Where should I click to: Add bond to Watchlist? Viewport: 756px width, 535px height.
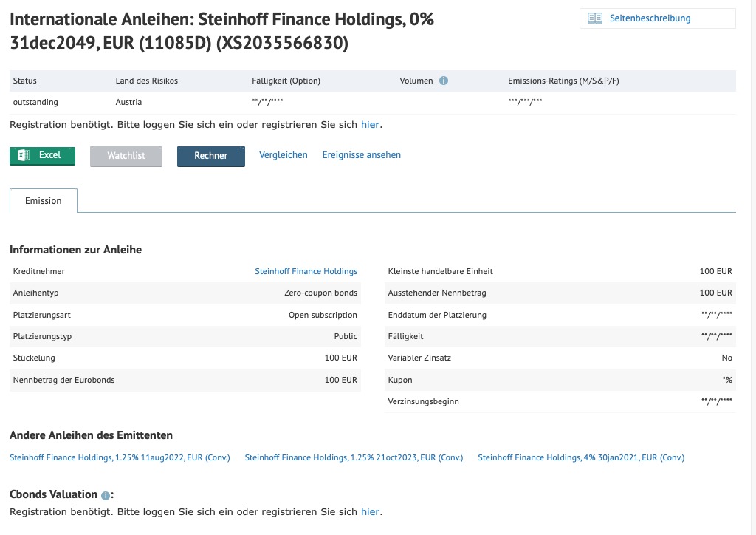pos(126,157)
